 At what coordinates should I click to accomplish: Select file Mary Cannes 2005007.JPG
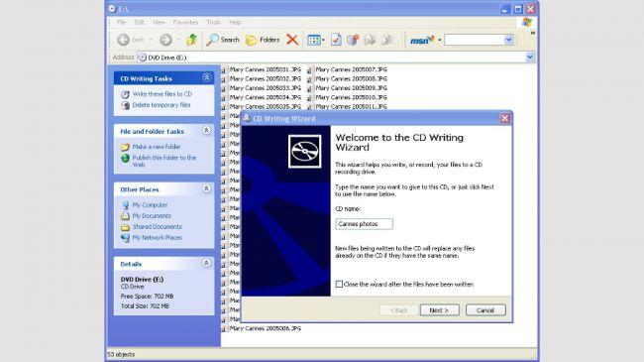tap(351, 69)
